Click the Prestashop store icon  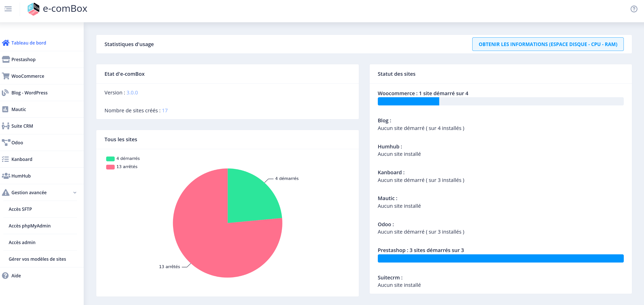[x=6, y=59]
